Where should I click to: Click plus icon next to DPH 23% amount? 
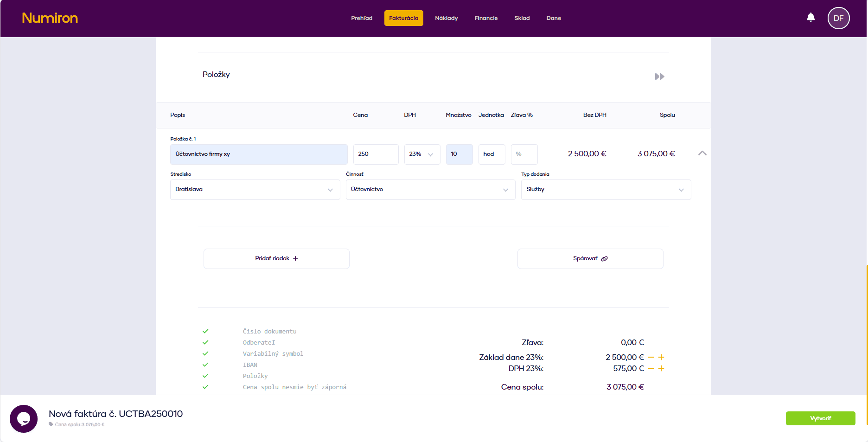[x=661, y=368]
